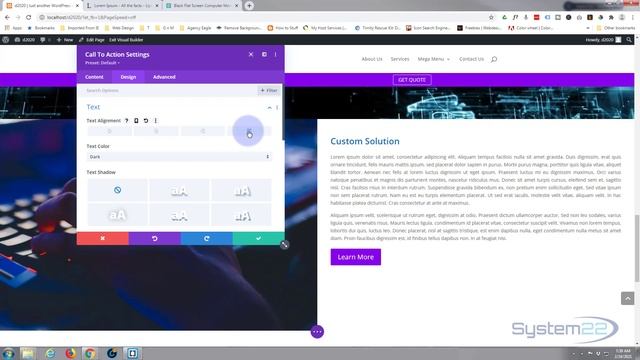Select the third text shadow preset in top row

pos(241,190)
